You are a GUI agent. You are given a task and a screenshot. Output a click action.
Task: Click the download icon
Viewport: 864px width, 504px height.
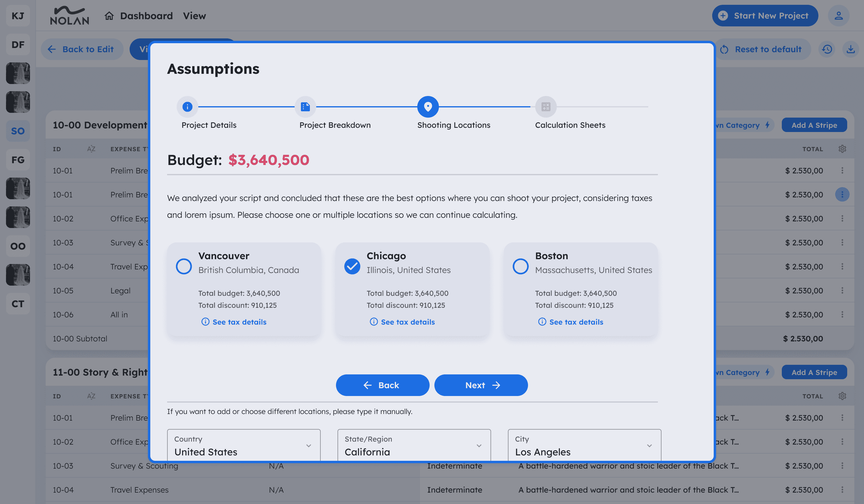click(850, 49)
